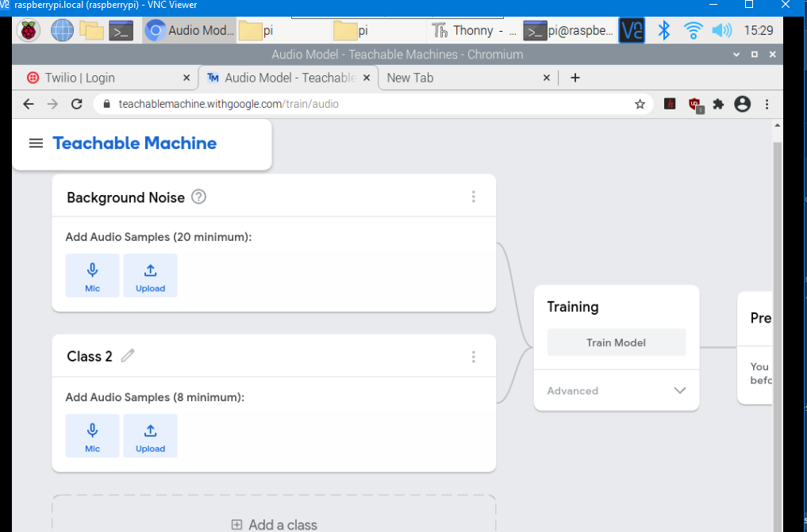Click the Teachable Machine logo title

(x=135, y=144)
